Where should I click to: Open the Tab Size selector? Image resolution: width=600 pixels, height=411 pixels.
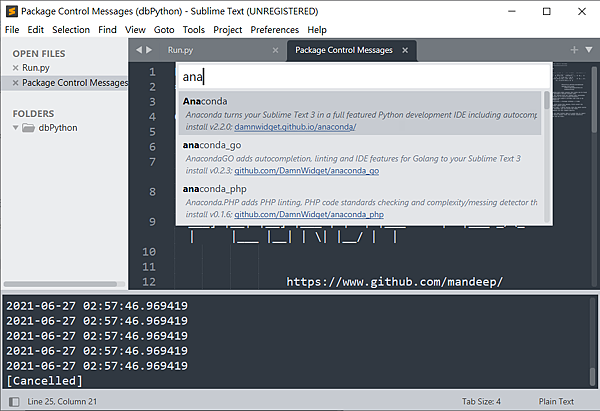pos(481,401)
